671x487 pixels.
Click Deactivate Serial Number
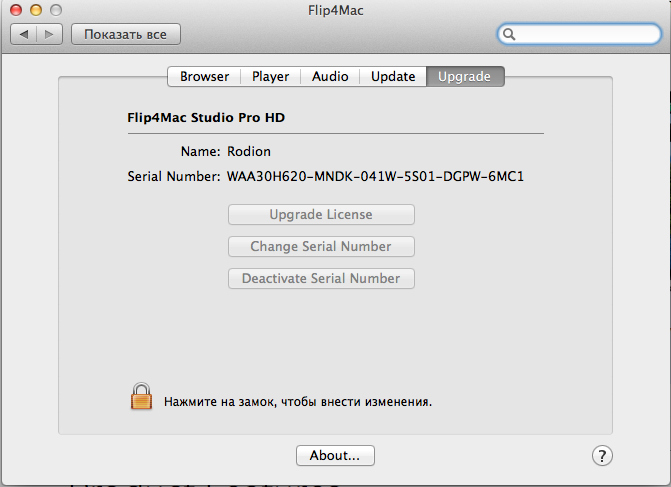321,278
